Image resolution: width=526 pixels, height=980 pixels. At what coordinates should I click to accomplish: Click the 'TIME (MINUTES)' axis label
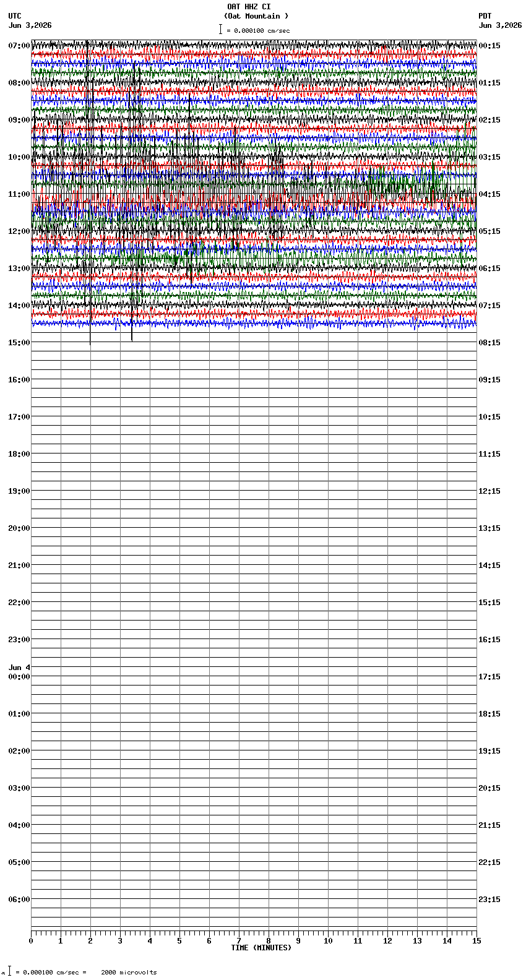[x=261, y=948]
